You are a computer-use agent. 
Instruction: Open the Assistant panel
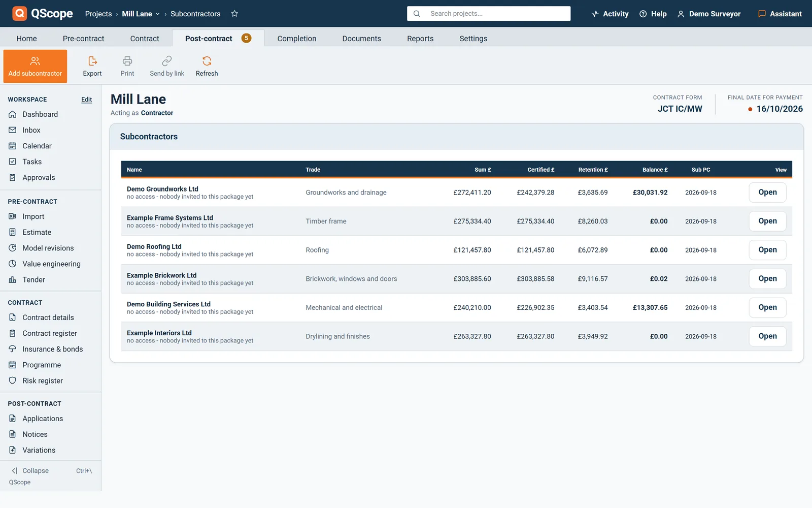780,14
